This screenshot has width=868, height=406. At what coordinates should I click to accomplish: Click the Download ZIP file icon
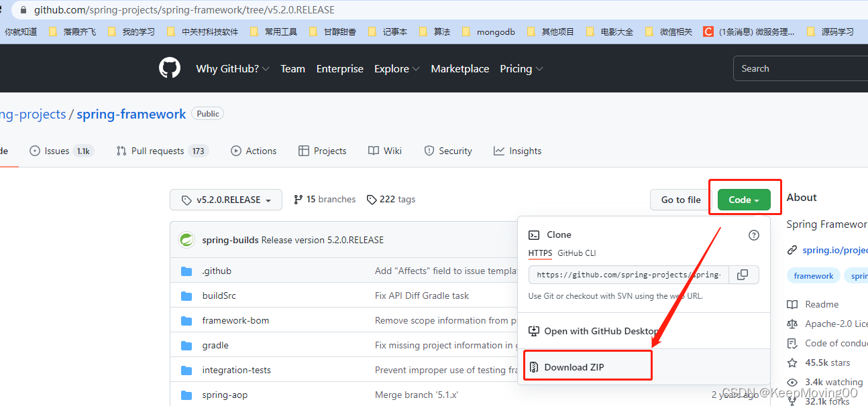coord(534,366)
